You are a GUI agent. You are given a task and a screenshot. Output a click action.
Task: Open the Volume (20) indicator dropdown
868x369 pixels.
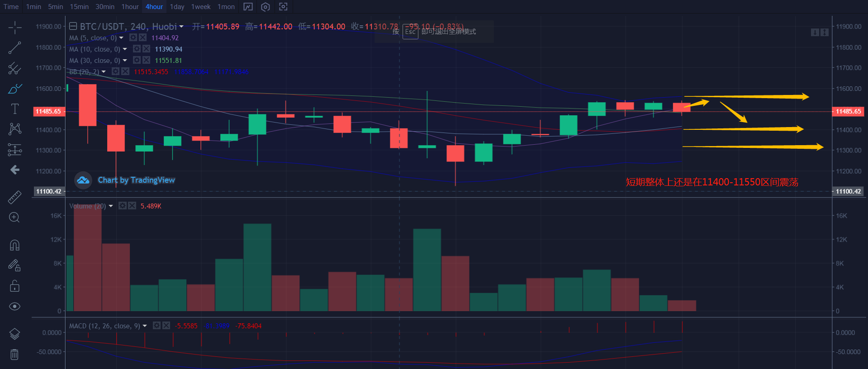(x=111, y=206)
